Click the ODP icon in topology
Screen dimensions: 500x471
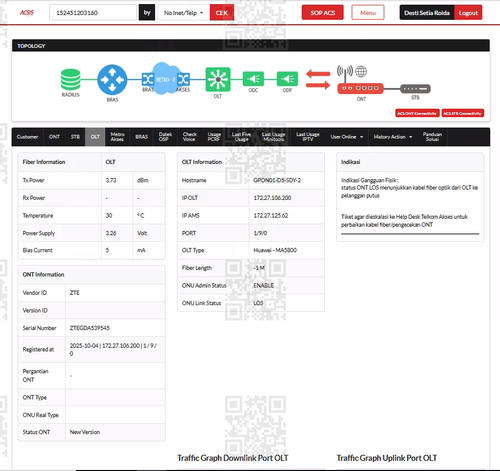point(287,79)
